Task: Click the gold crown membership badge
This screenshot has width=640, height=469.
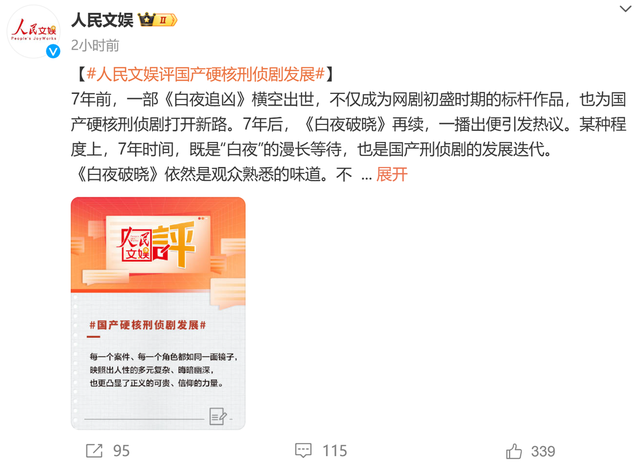Action: coord(147,20)
